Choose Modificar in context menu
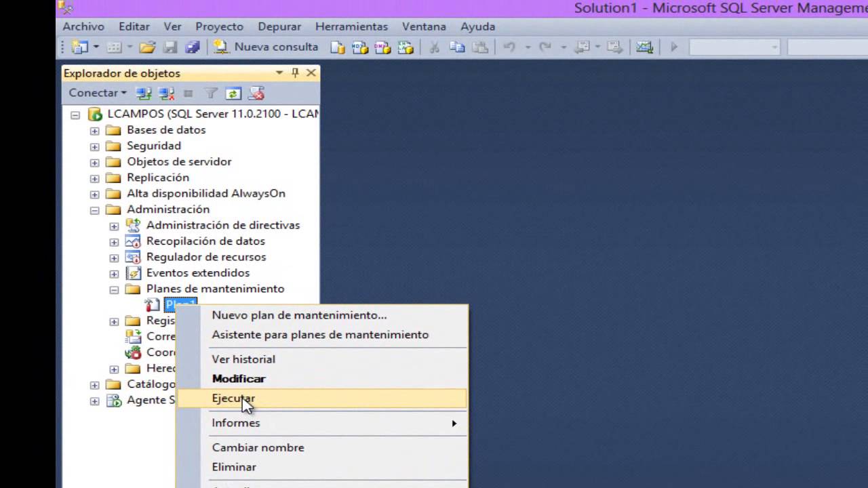This screenshot has width=868, height=488. click(321, 379)
